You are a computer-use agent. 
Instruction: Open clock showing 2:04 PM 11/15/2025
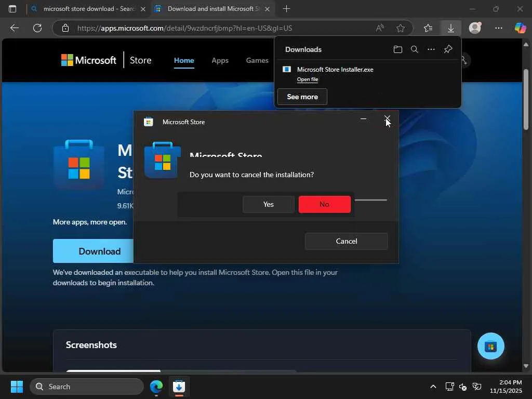point(506,387)
